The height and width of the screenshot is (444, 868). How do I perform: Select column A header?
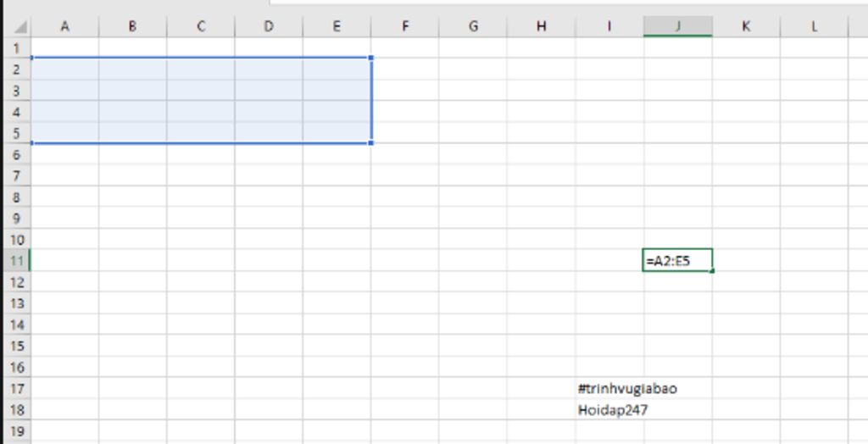click(x=64, y=26)
